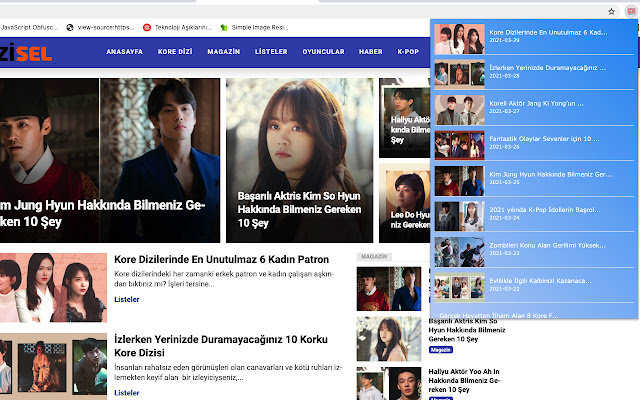Click the site logo in header
This screenshot has width=640, height=400.
[x=25, y=52]
